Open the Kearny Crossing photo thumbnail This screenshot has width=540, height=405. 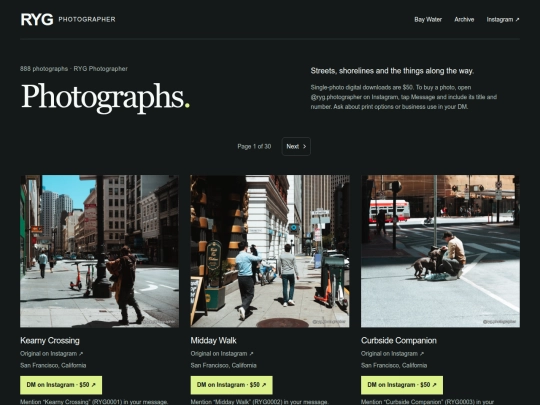(100, 251)
